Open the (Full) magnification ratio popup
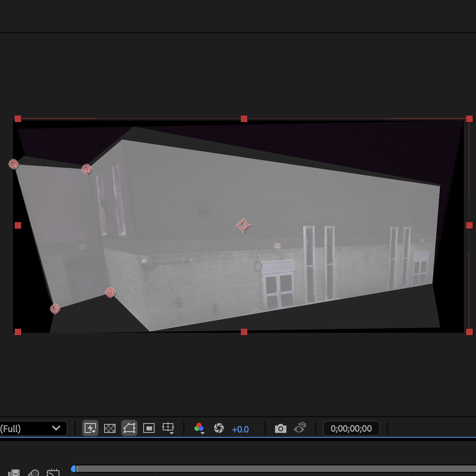This screenshot has width=476, height=476. pos(33,428)
